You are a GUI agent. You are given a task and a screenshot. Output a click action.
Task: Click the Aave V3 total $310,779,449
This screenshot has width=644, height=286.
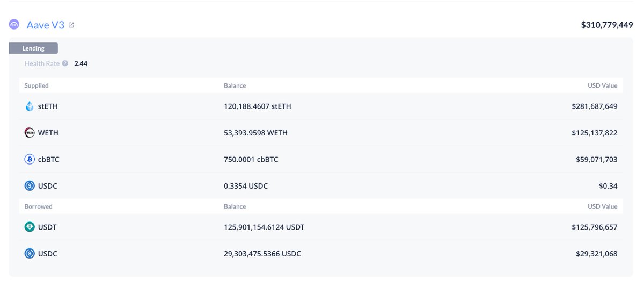607,25
